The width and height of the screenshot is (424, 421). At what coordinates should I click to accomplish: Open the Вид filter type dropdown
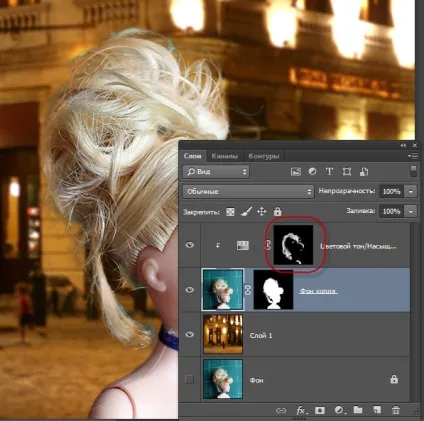[x=216, y=172]
